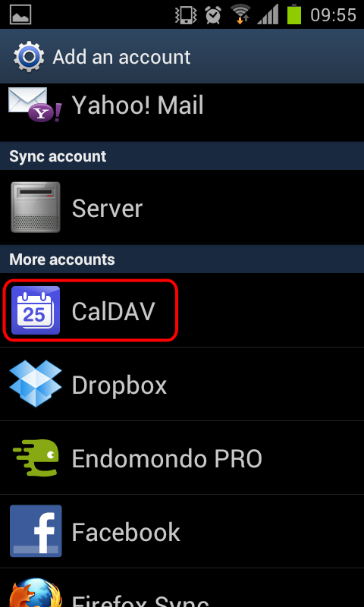364x607 pixels.
Task: Tap the Facebook logo icon
Action: pyautogui.click(x=36, y=531)
